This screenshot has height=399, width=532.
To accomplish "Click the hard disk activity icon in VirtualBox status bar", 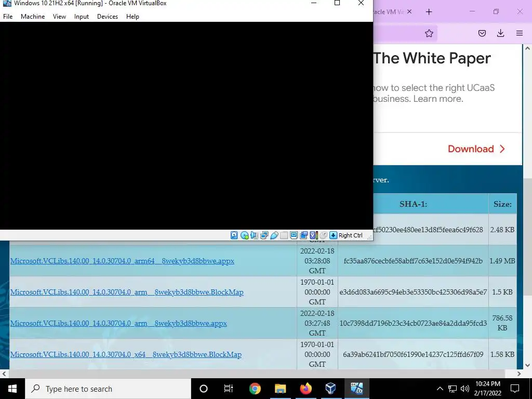I will [x=234, y=235].
